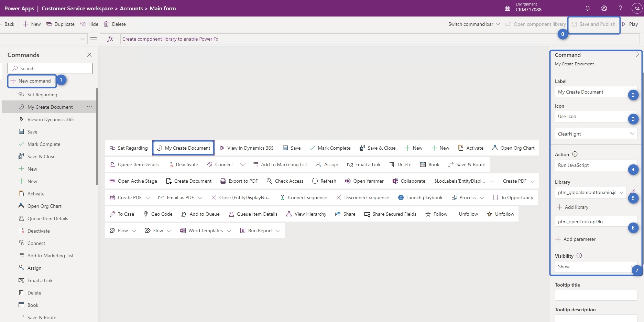Click the help question mark icon

click(x=621, y=8)
